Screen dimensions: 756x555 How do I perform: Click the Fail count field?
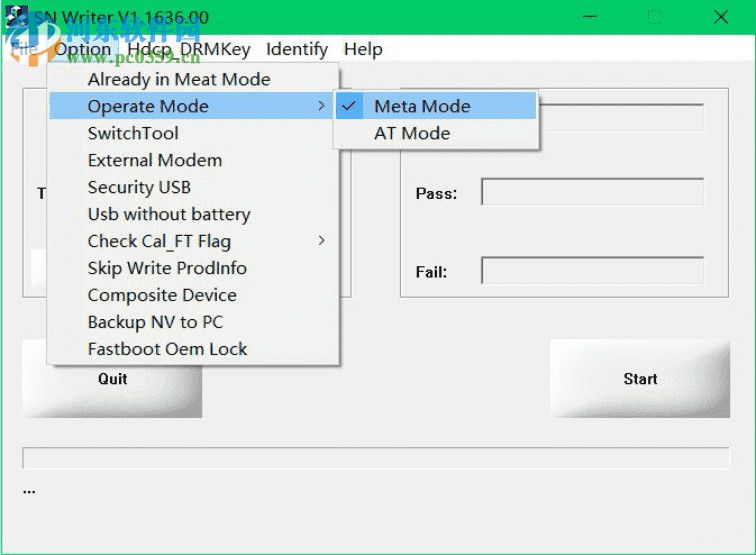[x=592, y=271]
